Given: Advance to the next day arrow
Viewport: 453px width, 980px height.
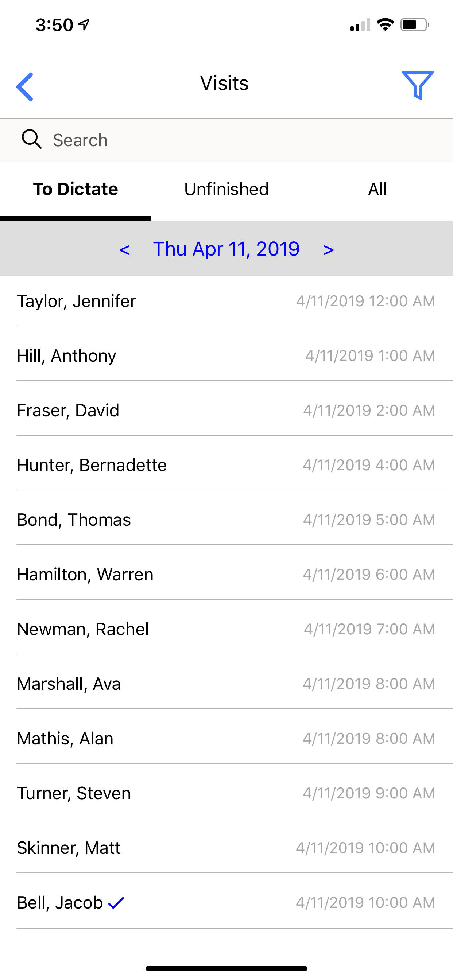Looking at the screenshot, I should click(328, 250).
